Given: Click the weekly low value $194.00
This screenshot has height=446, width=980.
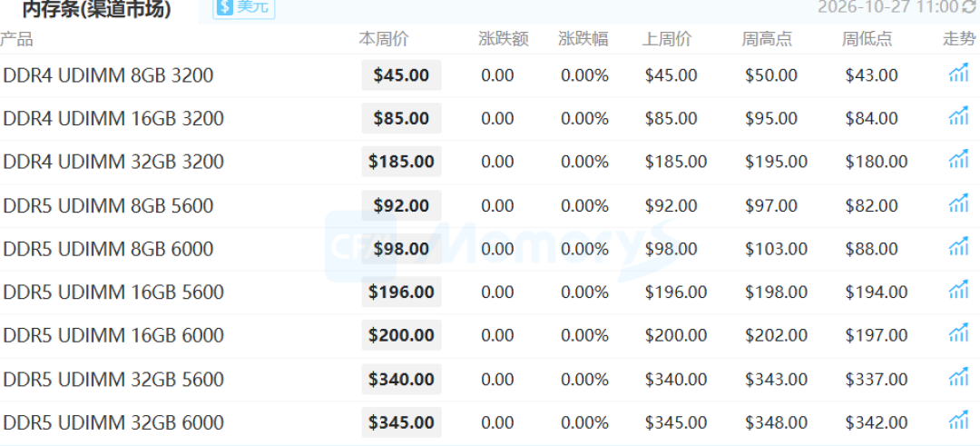Looking at the screenshot, I should 877,292.
